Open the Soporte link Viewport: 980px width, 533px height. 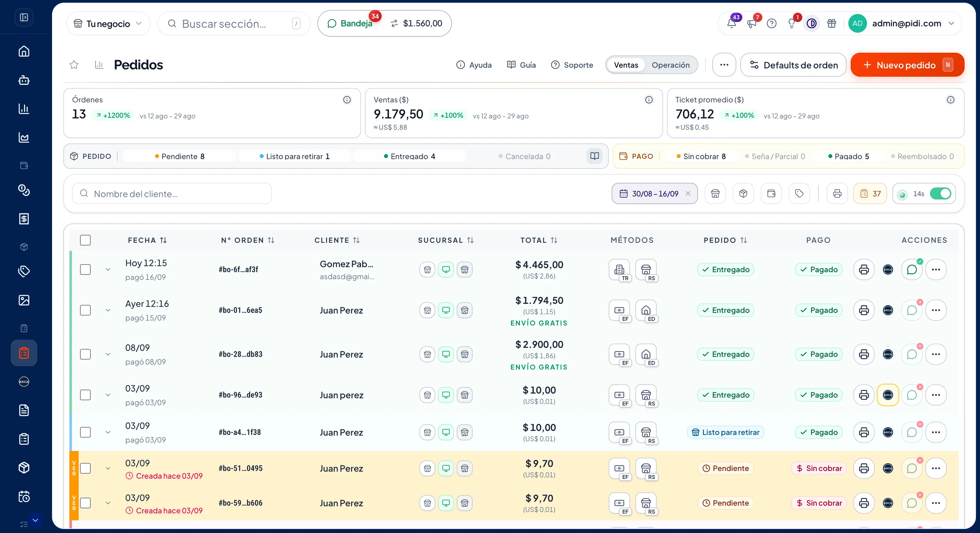572,65
